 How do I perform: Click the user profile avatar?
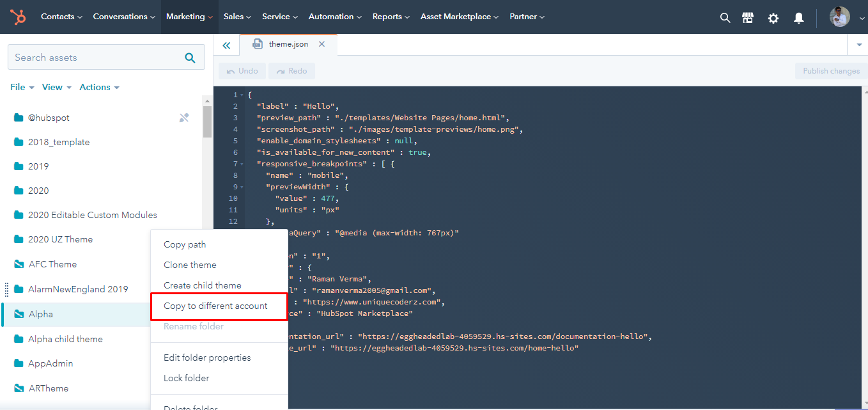(x=839, y=17)
